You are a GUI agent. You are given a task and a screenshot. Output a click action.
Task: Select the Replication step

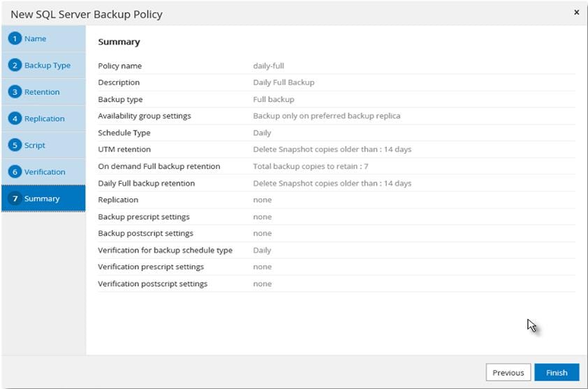pyautogui.click(x=43, y=119)
